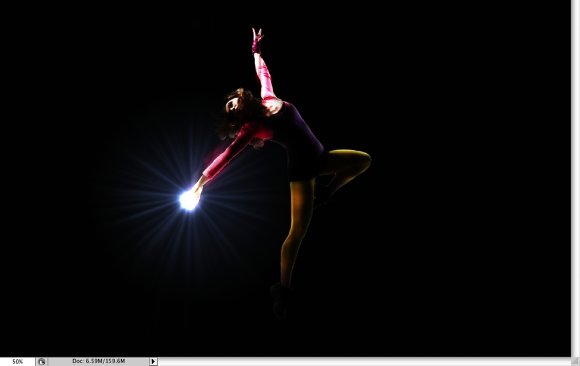Open the status bar options arrow menu
This screenshot has height=366, width=580.
(x=154, y=362)
